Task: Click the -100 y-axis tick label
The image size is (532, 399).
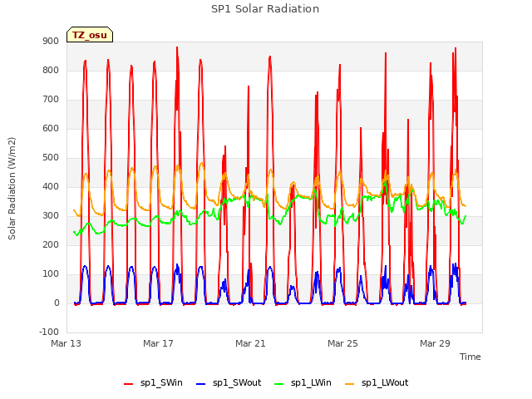Action: point(49,332)
